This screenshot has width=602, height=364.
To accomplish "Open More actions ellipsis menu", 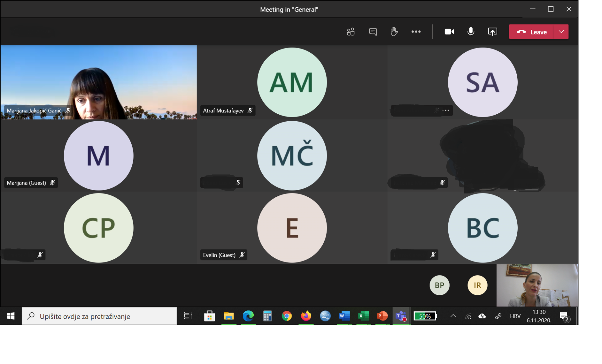I will 416,32.
